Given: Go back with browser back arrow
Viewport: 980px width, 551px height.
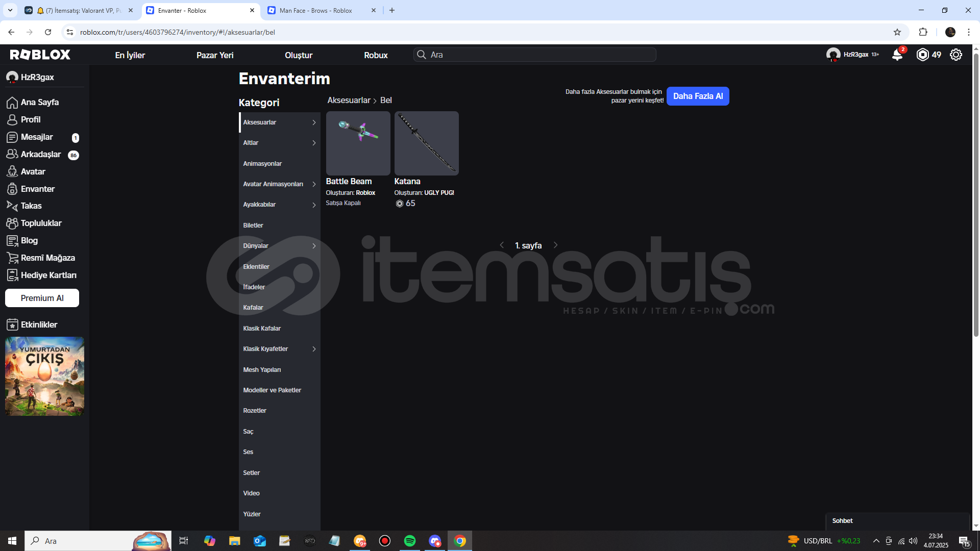Looking at the screenshot, I should pos(11,32).
